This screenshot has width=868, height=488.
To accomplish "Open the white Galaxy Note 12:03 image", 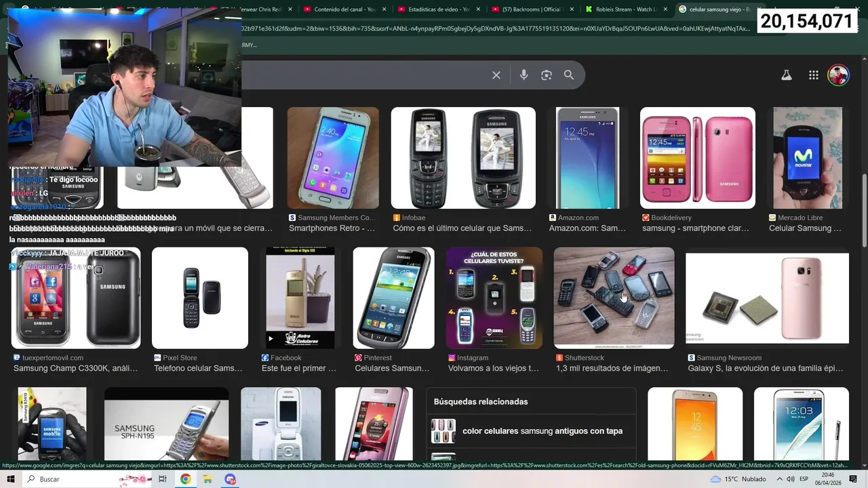I will 802,424.
